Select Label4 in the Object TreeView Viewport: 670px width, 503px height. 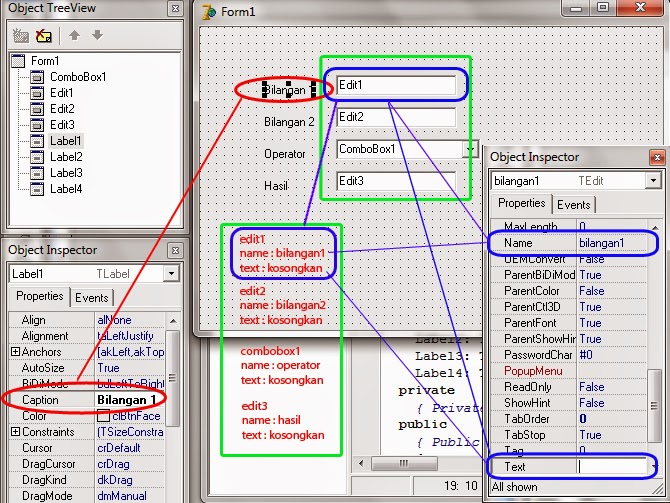pyautogui.click(x=66, y=189)
